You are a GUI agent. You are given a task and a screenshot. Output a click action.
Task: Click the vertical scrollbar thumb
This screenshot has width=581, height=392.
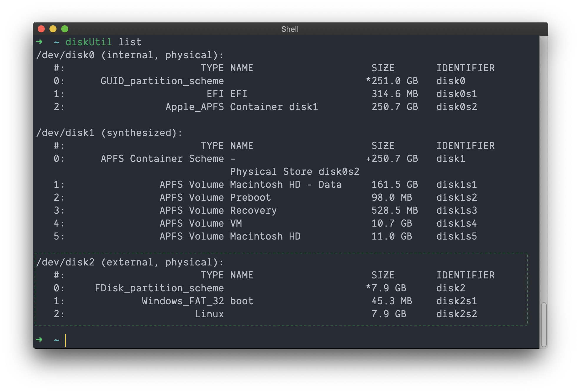544,324
